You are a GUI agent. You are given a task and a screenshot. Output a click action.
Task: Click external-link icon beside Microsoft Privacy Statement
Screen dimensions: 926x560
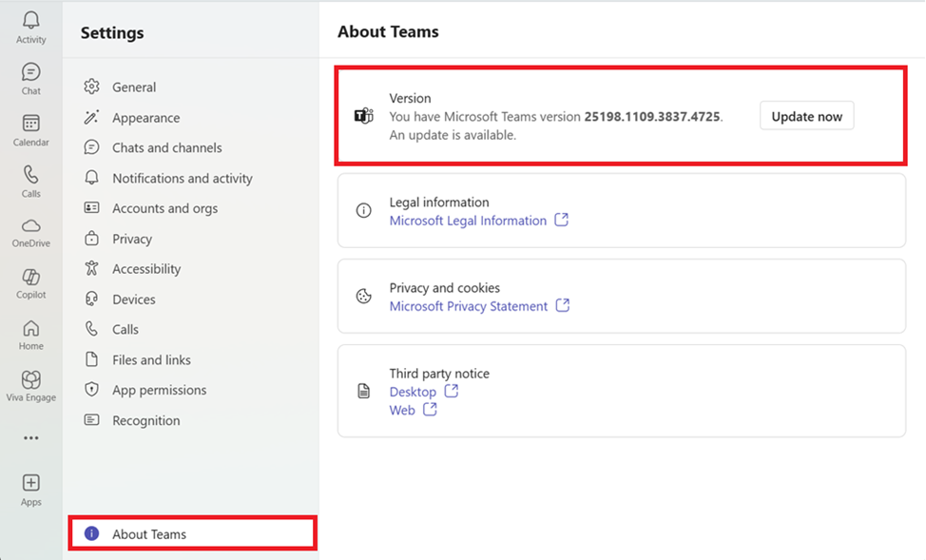tap(563, 305)
